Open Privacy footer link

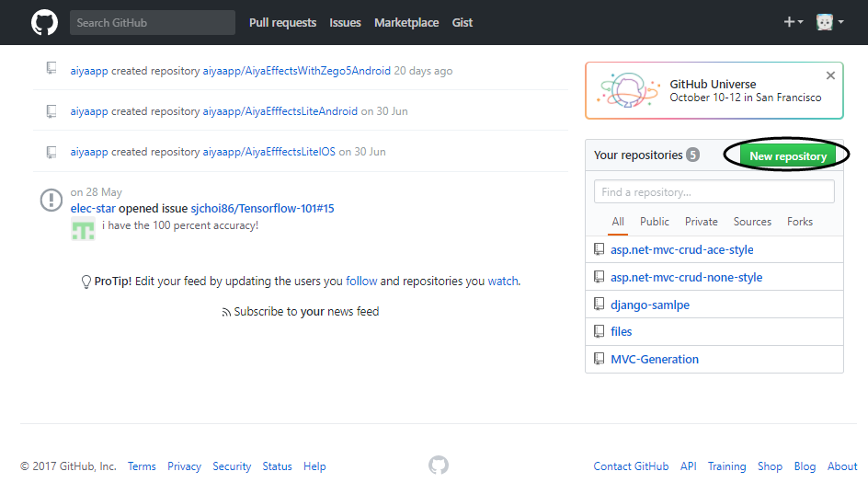[x=184, y=466]
